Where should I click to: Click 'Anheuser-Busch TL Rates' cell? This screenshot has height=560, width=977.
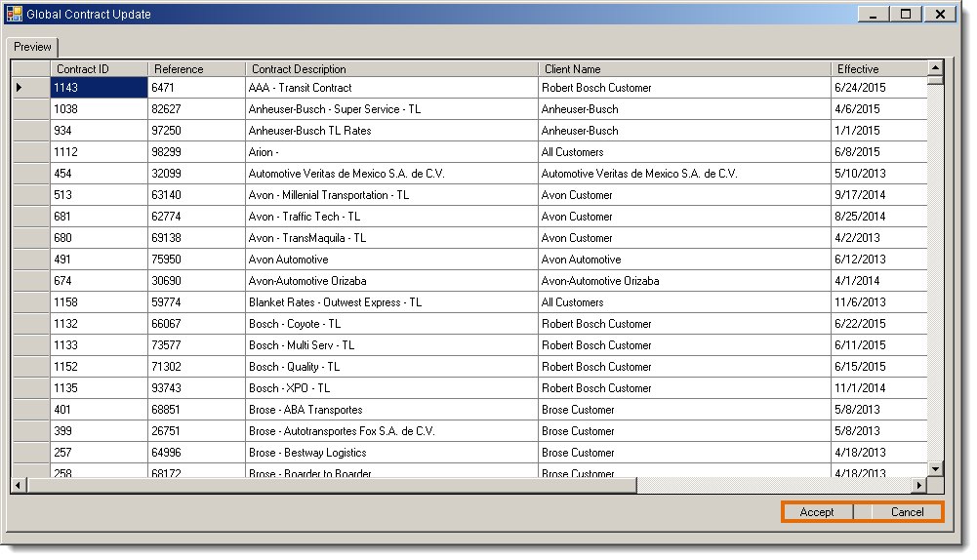click(392, 130)
